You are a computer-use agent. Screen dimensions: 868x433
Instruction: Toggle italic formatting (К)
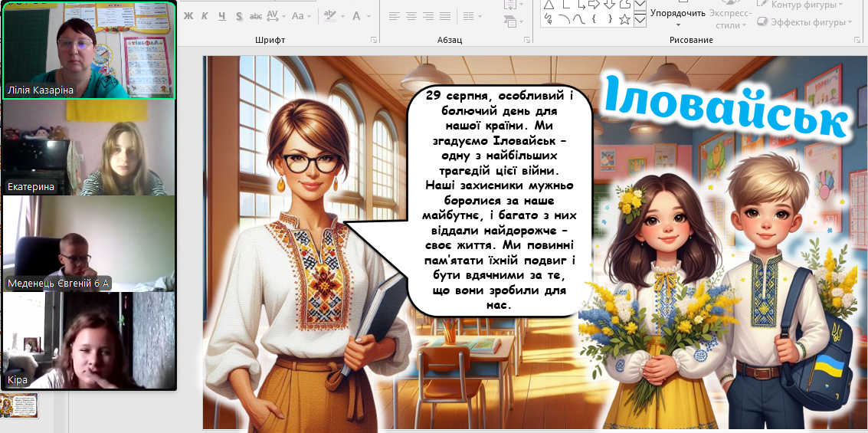click(x=204, y=16)
